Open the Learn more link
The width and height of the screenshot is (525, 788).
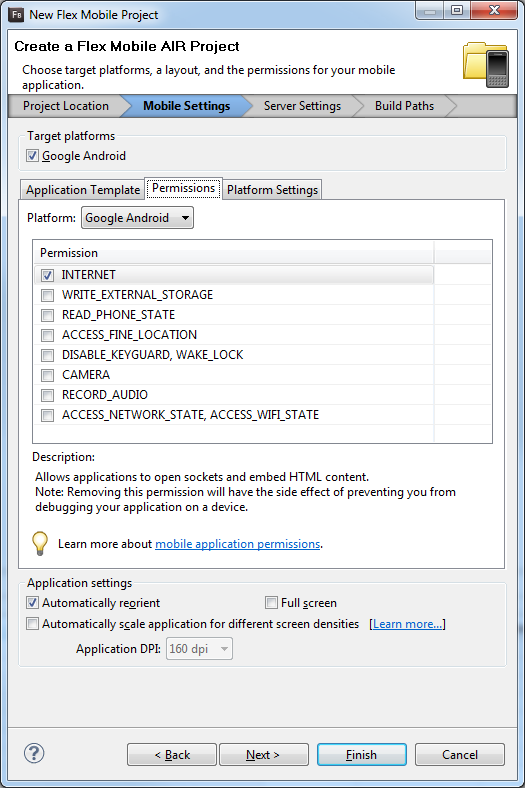coord(407,624)
